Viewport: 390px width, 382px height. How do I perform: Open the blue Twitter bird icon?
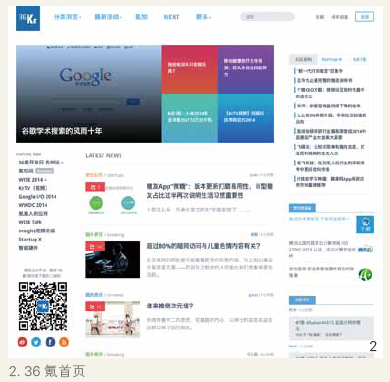pos(36,342)
